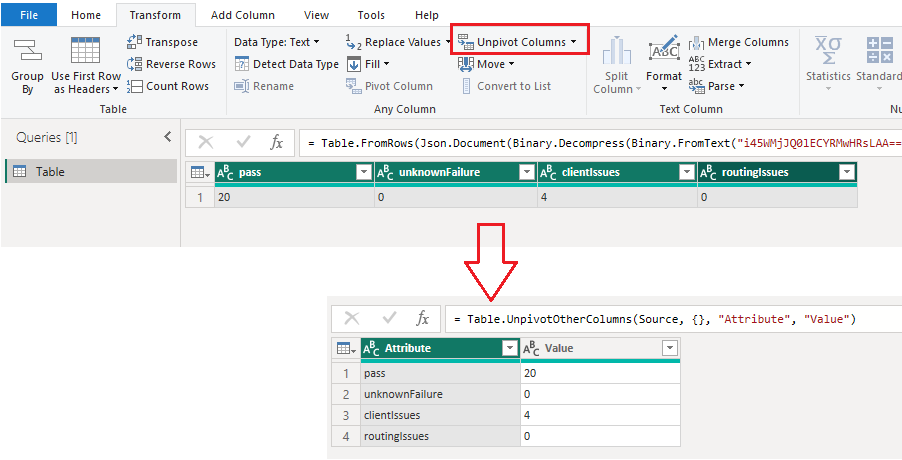902x460 pixels.
Task: Open the lower table's corner menu icon
Action: tap(346, 348)
